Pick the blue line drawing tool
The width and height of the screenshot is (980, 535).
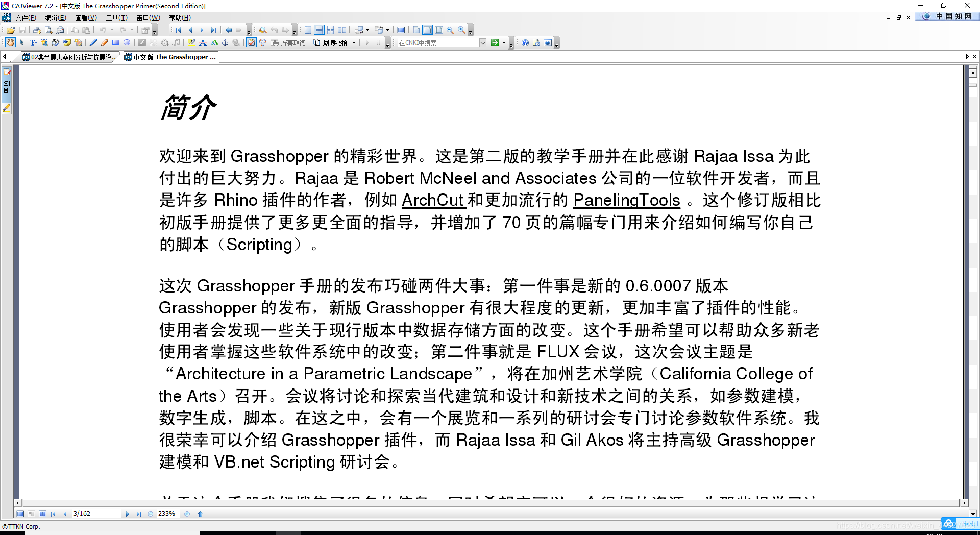pyautogui.click(x=93, y=43)
